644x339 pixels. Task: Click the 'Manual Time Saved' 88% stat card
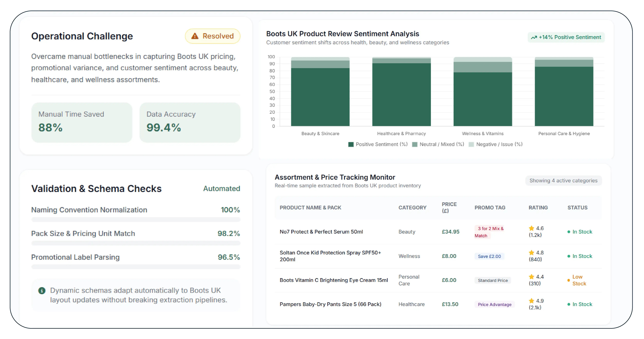coord(82,122)
